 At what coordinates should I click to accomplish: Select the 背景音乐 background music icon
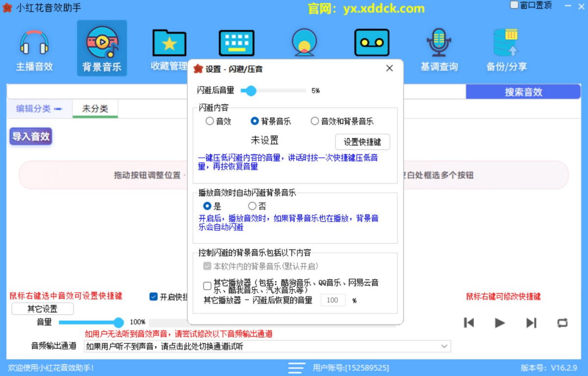coord(101,48)
